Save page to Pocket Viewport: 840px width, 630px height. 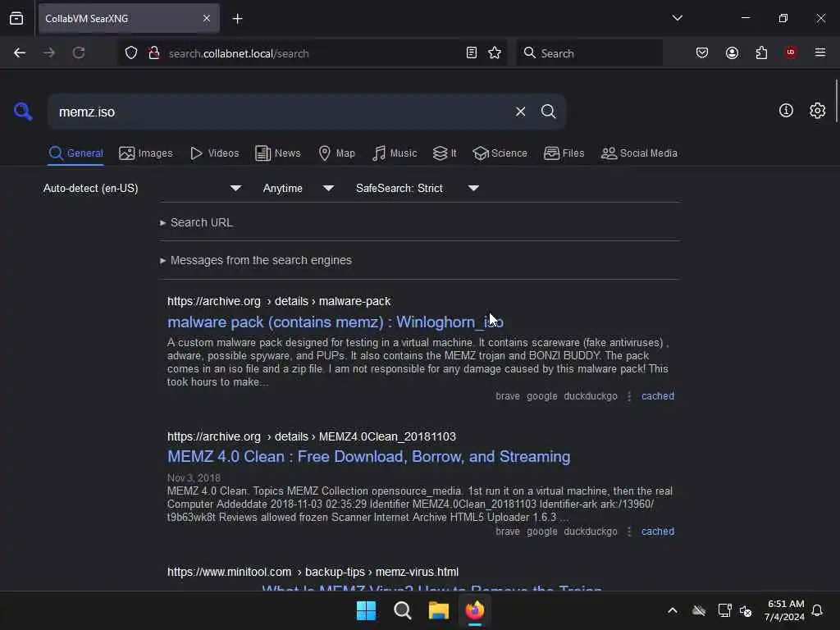pyautogui.click(x=702, y=53)
